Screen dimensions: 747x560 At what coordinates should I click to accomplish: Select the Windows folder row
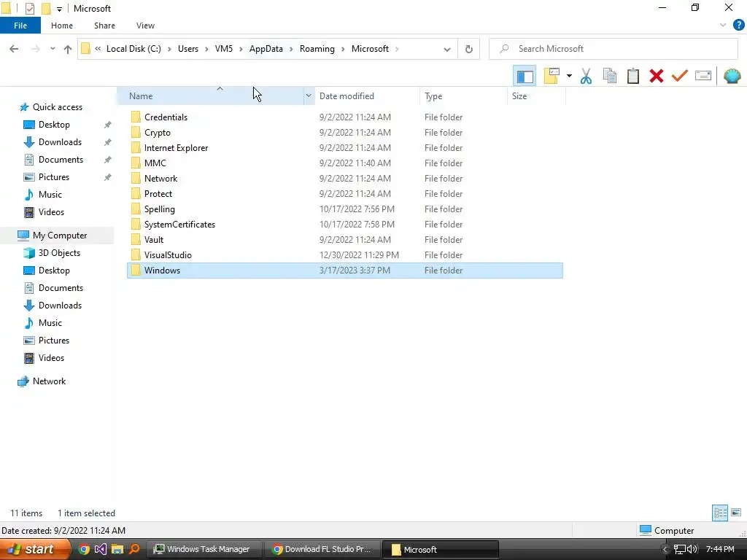pyautogui.click(x=345, y=271)
